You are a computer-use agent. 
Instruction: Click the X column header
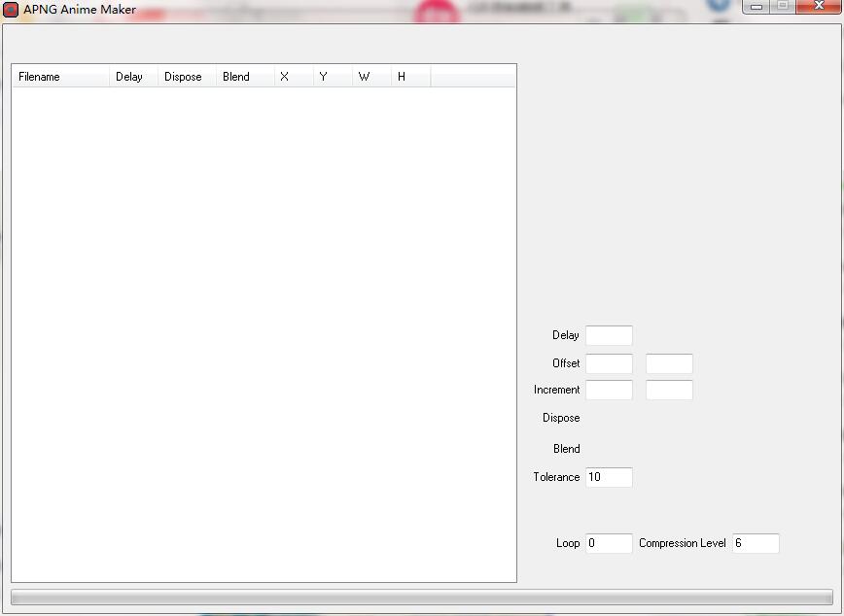294,77
